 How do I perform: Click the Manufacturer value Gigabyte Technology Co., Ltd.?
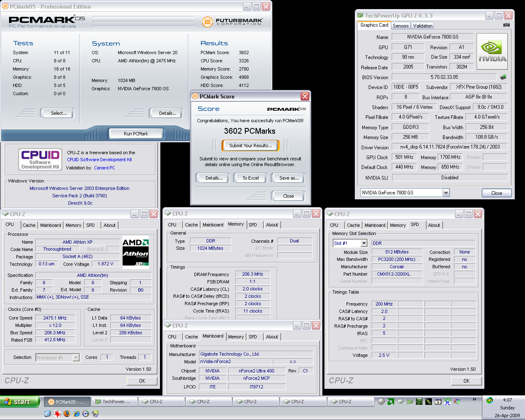coord(256,354)
